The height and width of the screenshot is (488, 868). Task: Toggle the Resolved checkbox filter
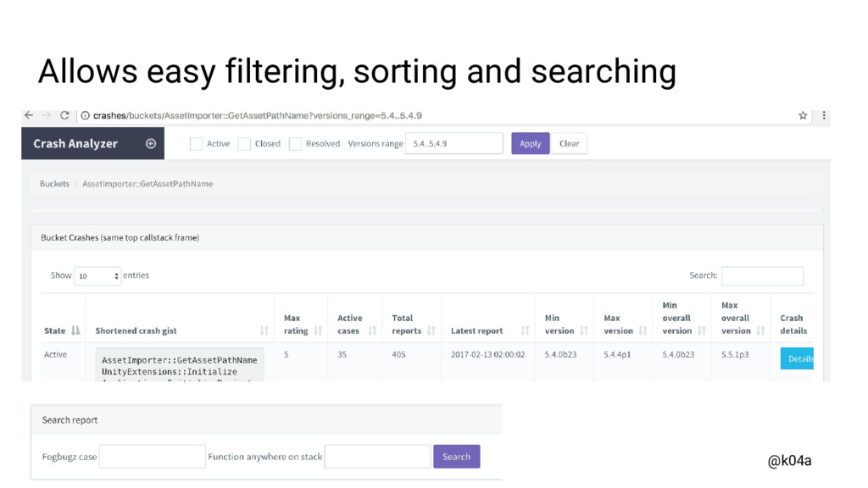coord(295,144)
